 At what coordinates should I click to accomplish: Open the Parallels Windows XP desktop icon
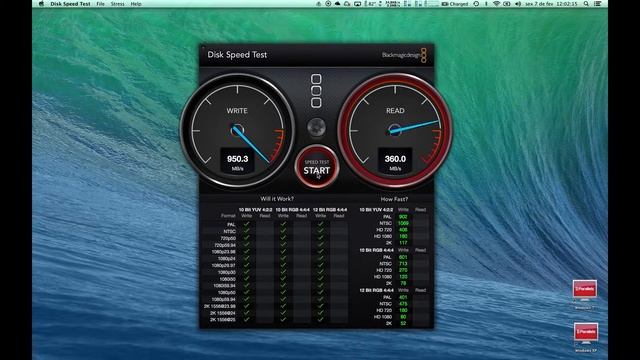click(x=586, y=338)
